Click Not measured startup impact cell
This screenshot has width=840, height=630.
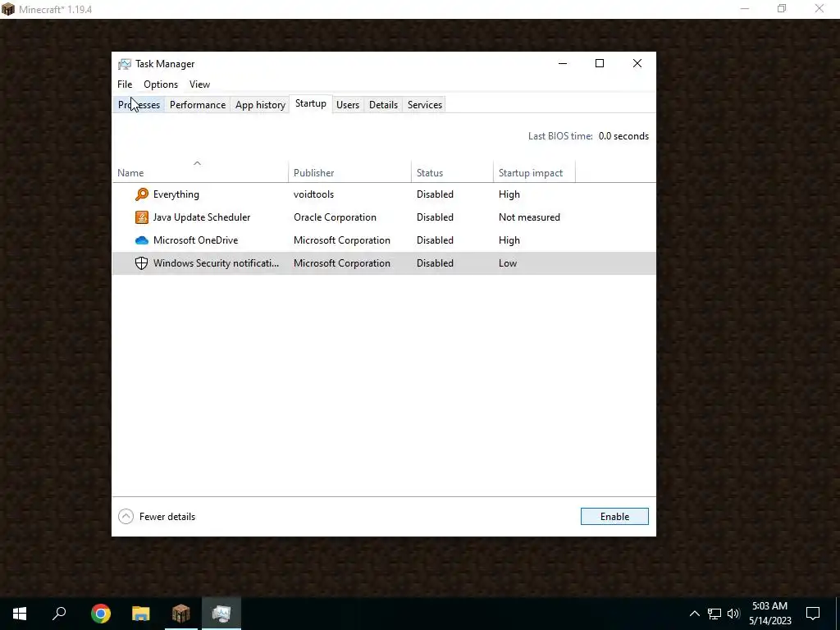[529, 217]
